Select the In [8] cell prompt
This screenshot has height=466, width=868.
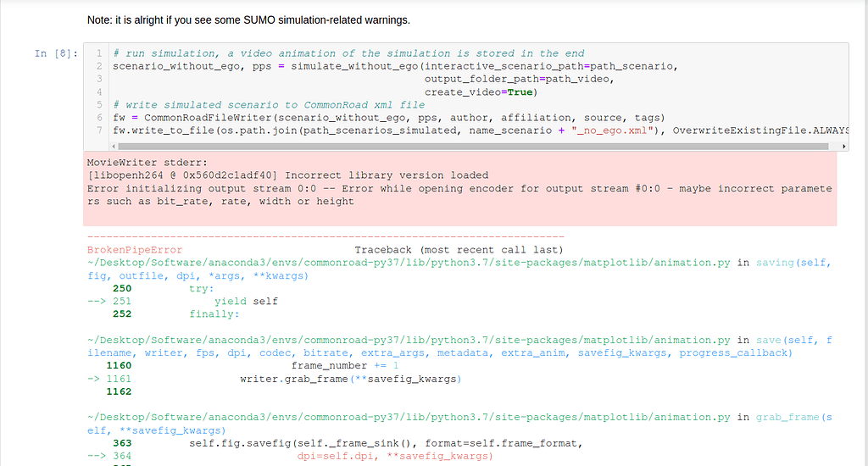click(56, 53)
